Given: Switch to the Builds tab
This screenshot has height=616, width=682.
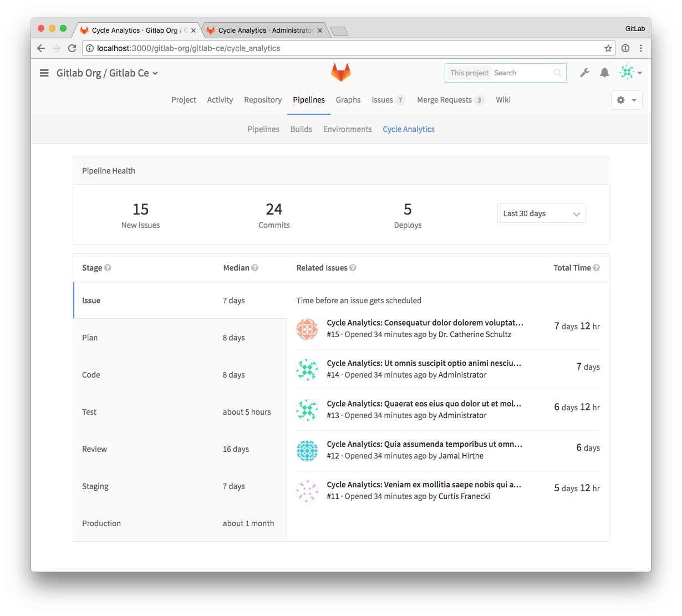Looking at the screenshot, I should 301,129.
